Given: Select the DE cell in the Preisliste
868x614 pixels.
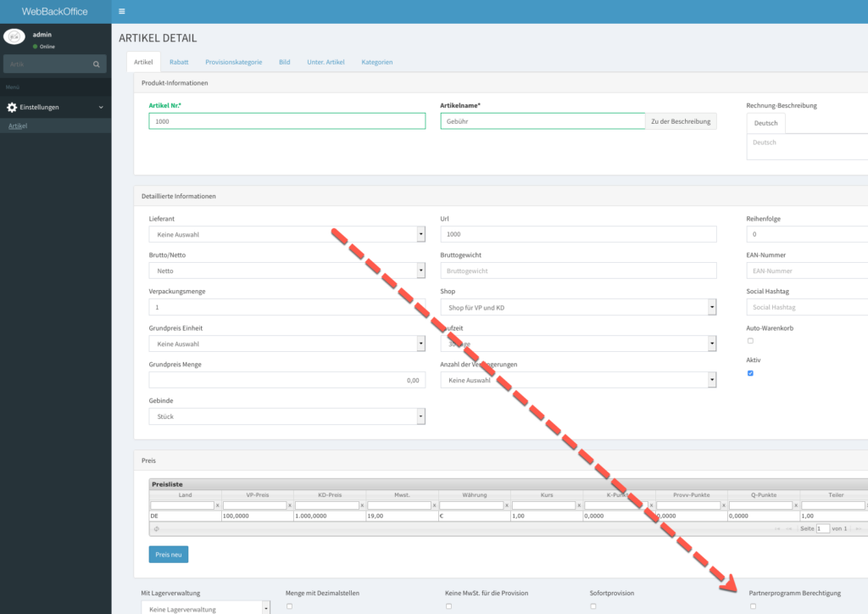Looking at the screenshot, I should (x=186, y=516).
